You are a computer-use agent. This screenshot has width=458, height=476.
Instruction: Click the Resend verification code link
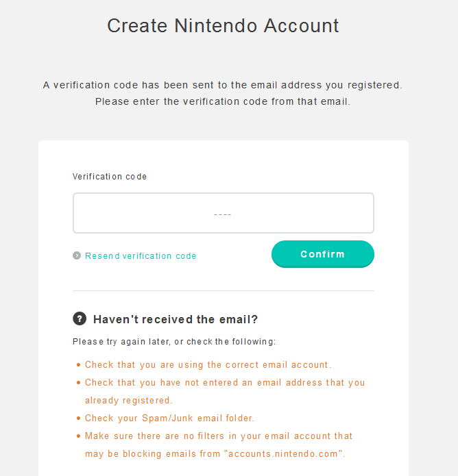tap(141, 256)
